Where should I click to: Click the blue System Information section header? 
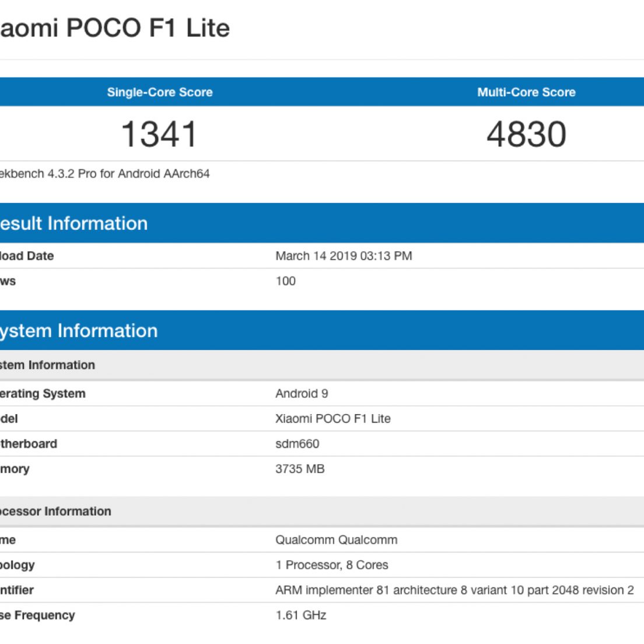tap(79, 331)
